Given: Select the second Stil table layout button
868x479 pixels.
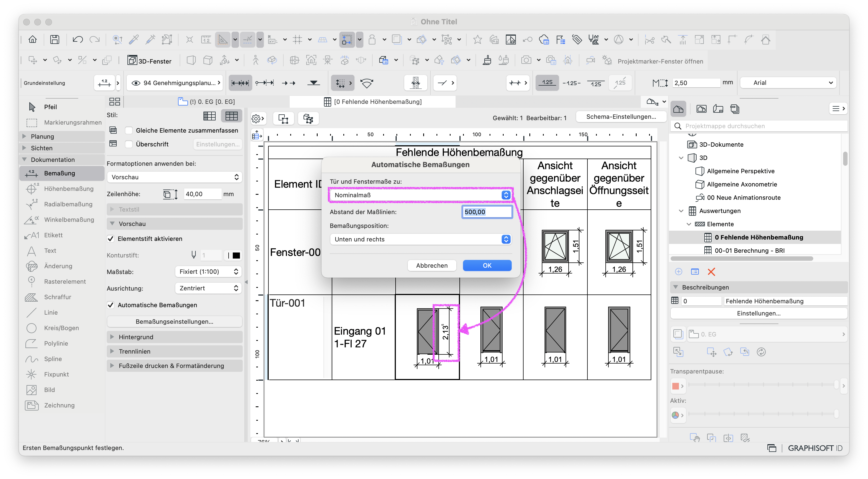Looking at the screenshot, I should coord(231,116).
